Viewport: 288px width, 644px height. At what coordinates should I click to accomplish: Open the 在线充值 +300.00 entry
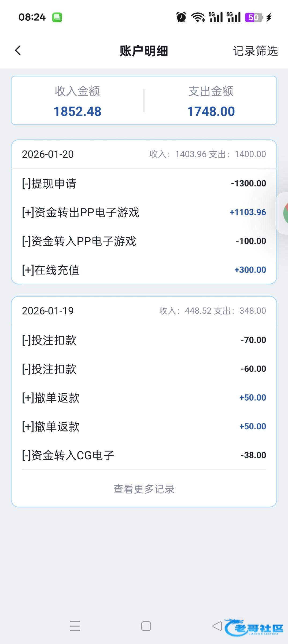(x=144, y=270)
